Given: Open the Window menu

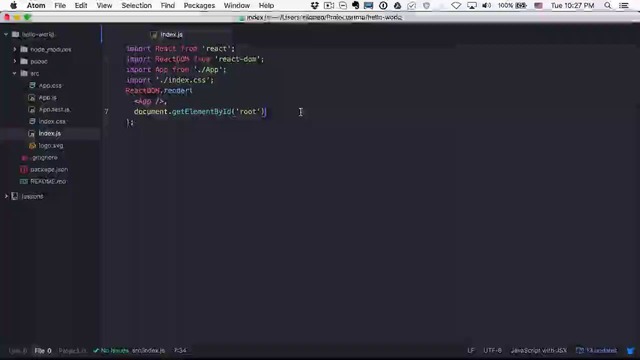Looking at the screenshot, I should coord(237,5).
